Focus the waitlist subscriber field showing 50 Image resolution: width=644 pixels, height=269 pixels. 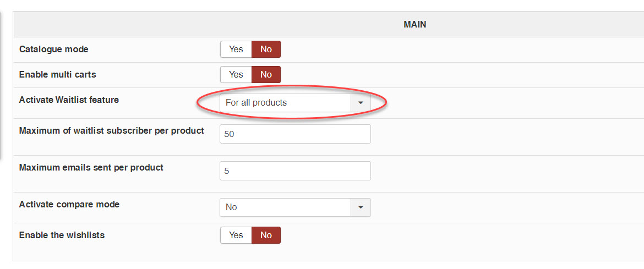[294, 134]
